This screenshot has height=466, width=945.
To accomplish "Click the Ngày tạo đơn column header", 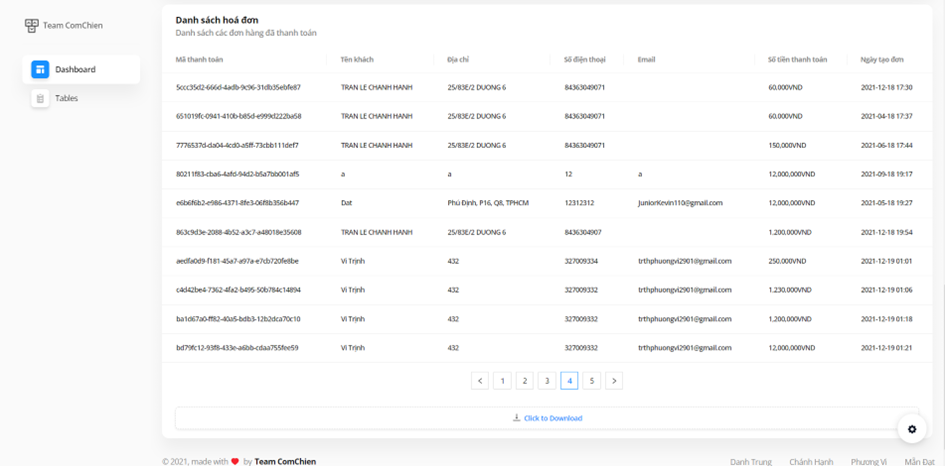I will [882, 60].
